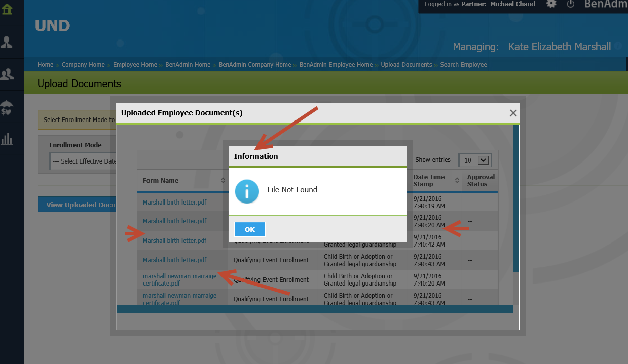Open the people group sidebar icon
The height and width of the screenshot is (364, 628).
7,75
